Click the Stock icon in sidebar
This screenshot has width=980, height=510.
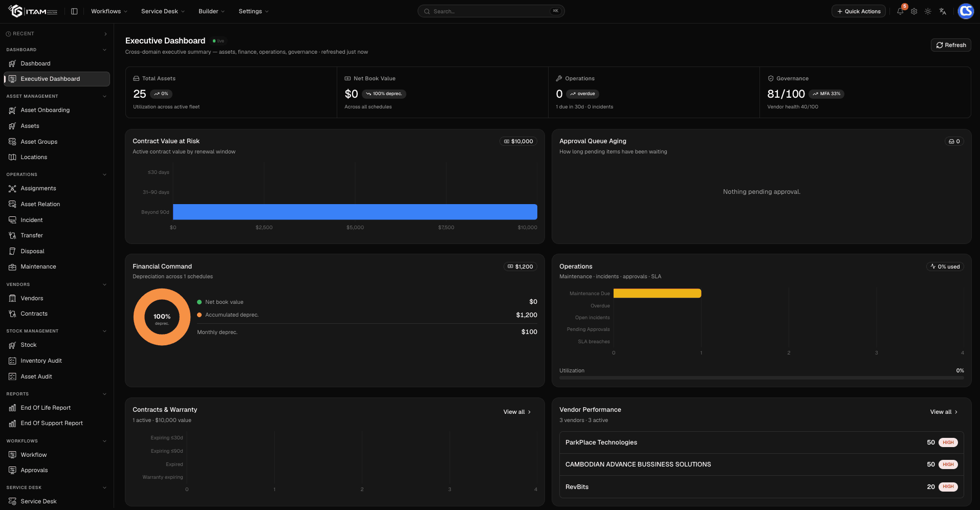click(12, 345)
